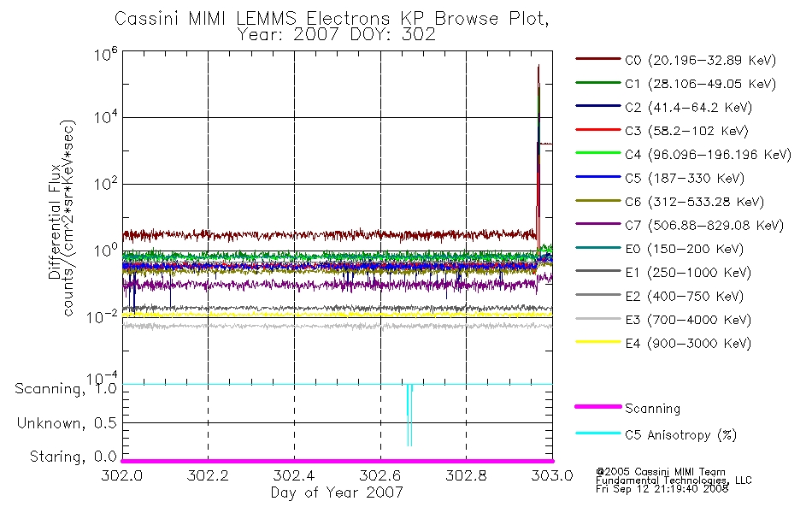Click the 'C2 (41.4-64.2 KeV)' legend label
This screenshot has width=812, height=513.
(688, 108)
